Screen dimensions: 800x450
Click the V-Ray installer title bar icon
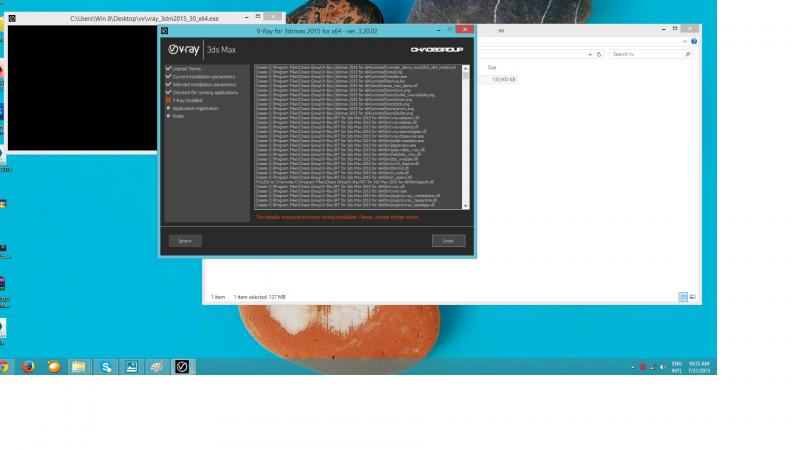(x=164, y=31)
